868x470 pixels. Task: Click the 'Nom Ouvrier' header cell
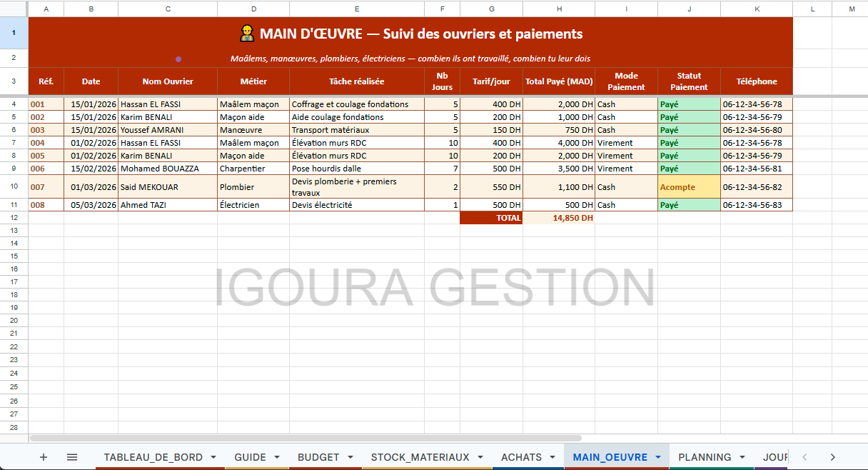coord(168,81)
